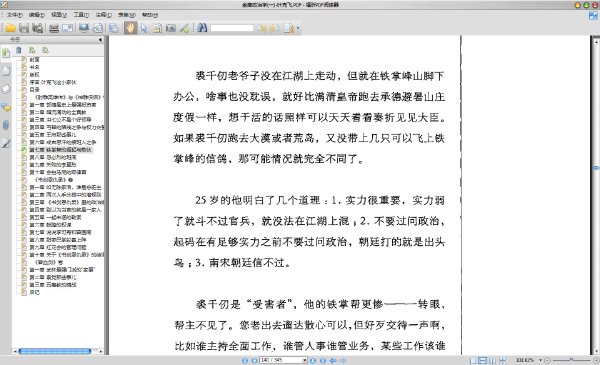Screen dimensions: 600x365
Task: Open the 视图 menu
Action: (x=59, y=15)
